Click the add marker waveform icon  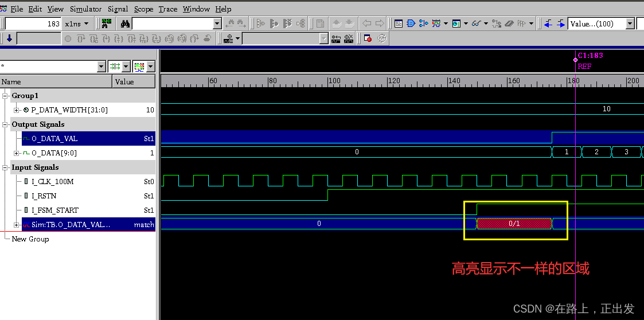tap(229, 38)
